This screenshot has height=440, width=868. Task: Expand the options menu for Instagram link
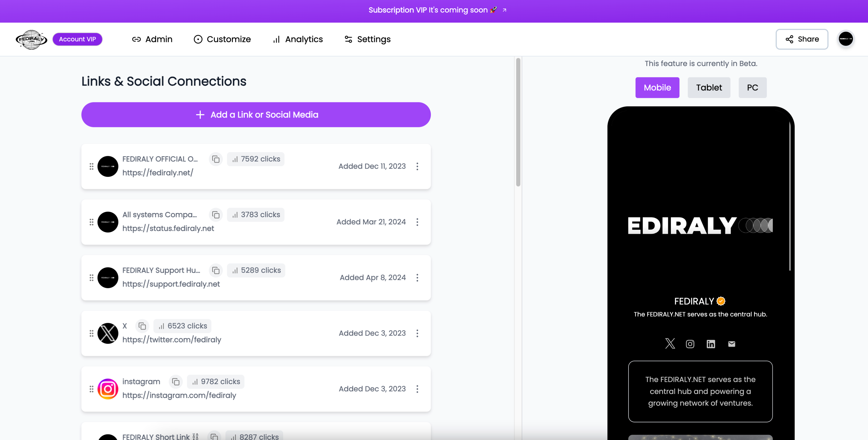417,388
